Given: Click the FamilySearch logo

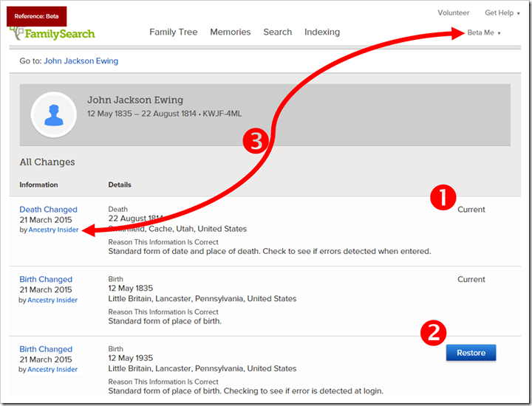Looking at the screenshot, I should point(52,33).
